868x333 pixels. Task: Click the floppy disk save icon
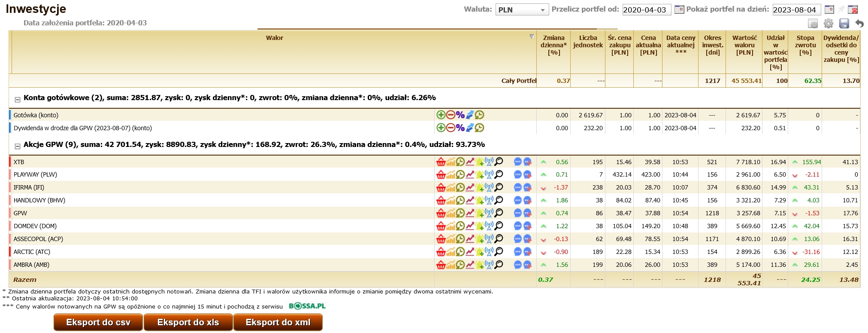(x=844, y=24)
